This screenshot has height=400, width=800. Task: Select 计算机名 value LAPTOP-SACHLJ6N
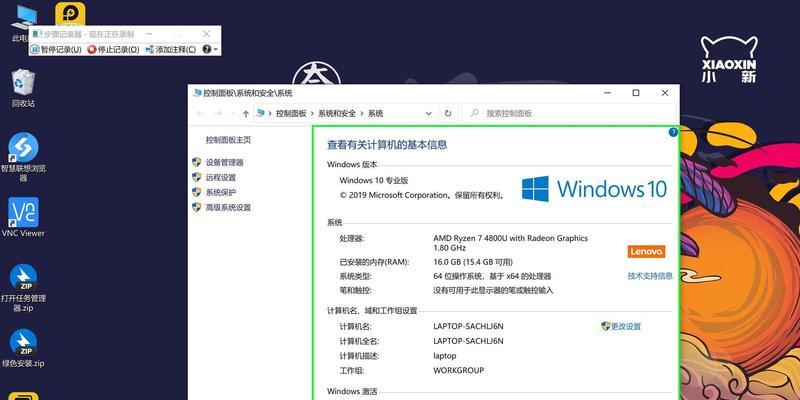[x=468, y=326]
